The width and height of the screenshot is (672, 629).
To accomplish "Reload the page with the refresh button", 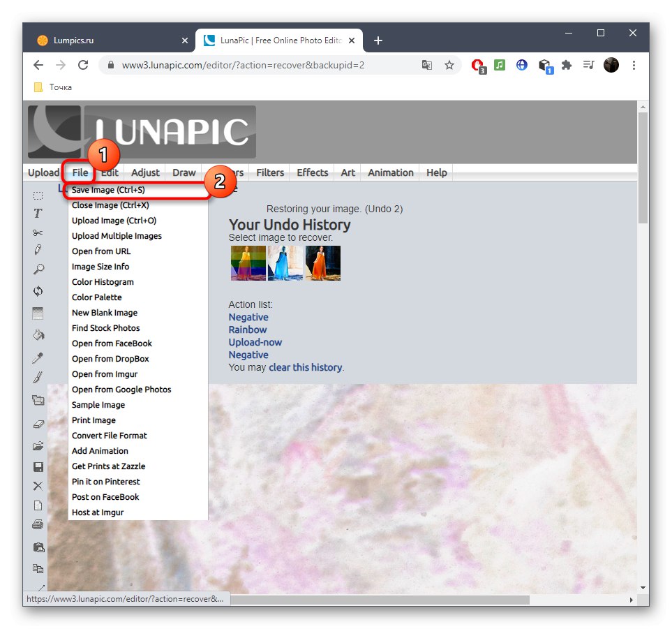I will click(83, 65).
